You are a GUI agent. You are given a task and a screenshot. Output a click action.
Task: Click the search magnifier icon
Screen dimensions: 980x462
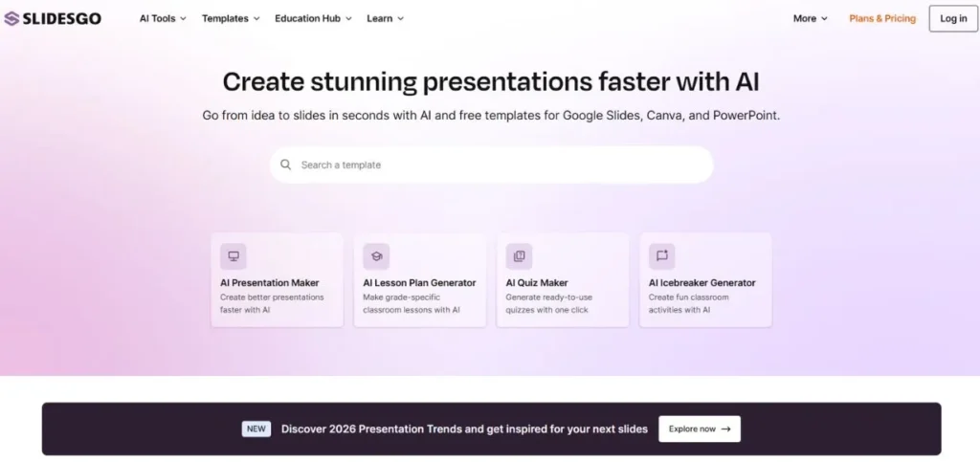pos(285,165)
